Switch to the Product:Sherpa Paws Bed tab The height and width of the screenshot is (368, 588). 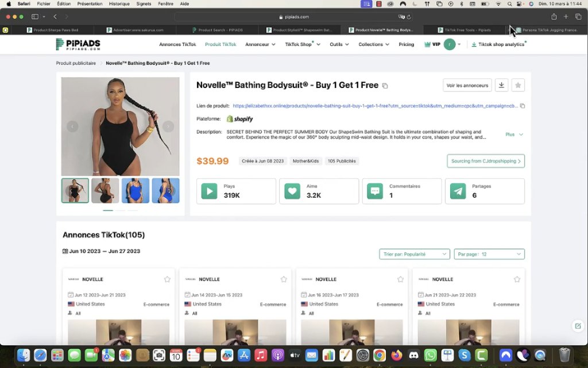(x=52, y=30)
